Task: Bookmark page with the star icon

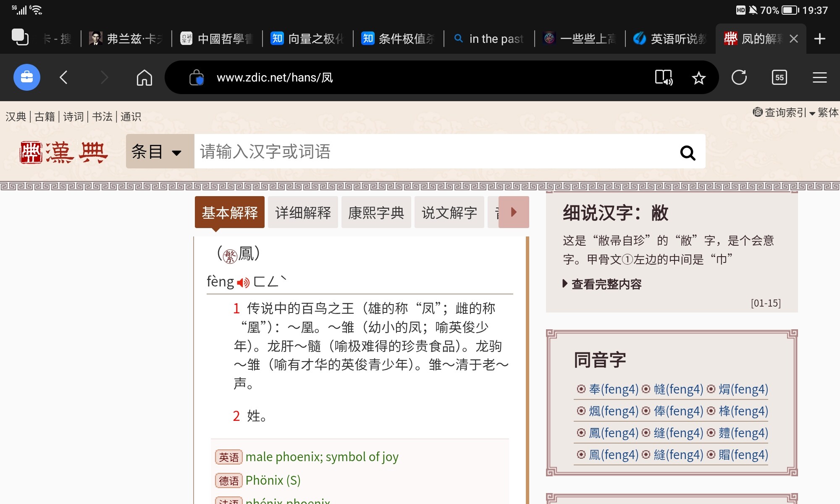Action: 698,78
